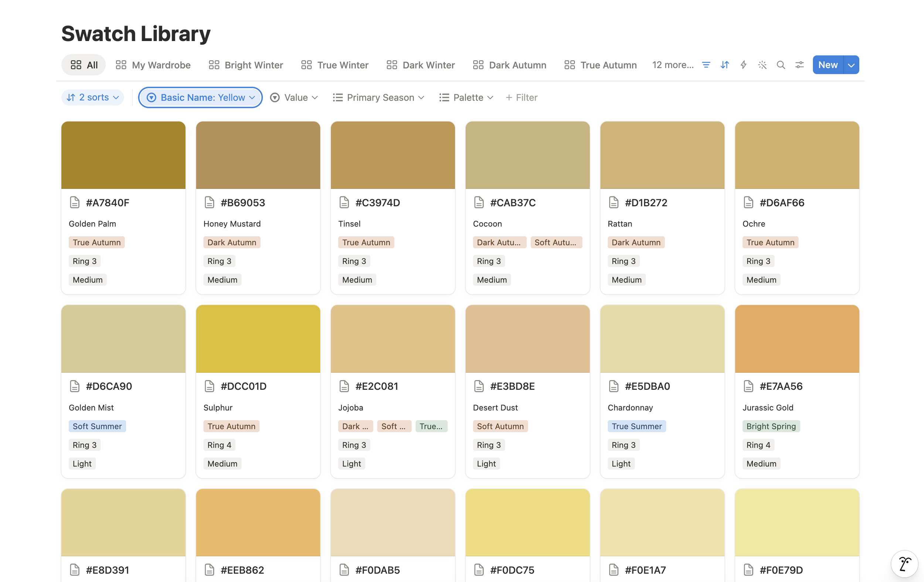Image resolution: width=924 pixels, height=582 pixels.
Task: Click page icon beside #DCC01D
Action: 210,386
